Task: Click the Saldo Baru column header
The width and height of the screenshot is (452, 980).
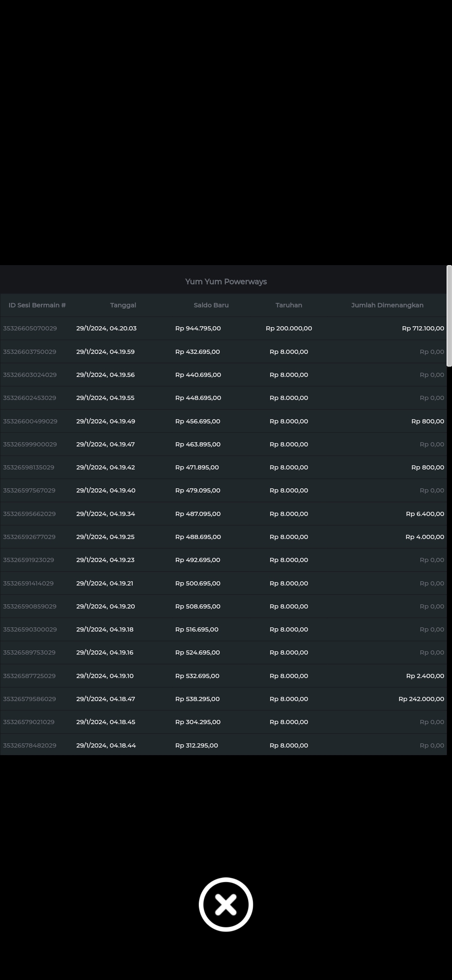Action: (211, 305)
